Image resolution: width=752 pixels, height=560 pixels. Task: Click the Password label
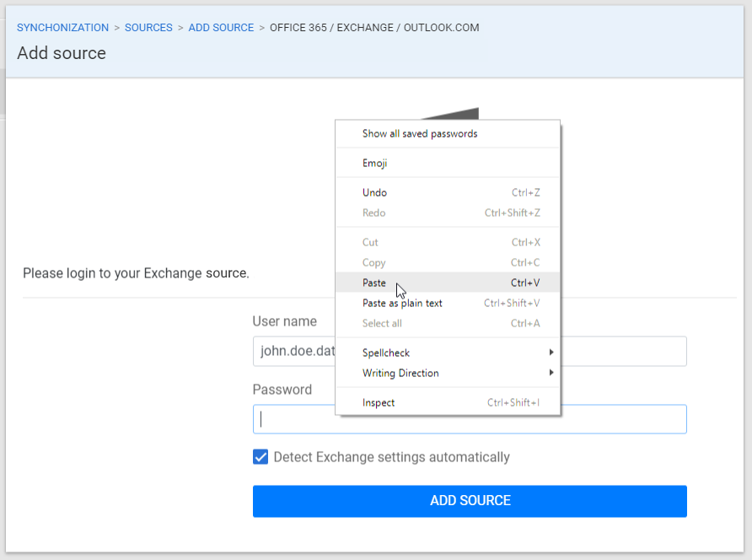click(282, 389)
